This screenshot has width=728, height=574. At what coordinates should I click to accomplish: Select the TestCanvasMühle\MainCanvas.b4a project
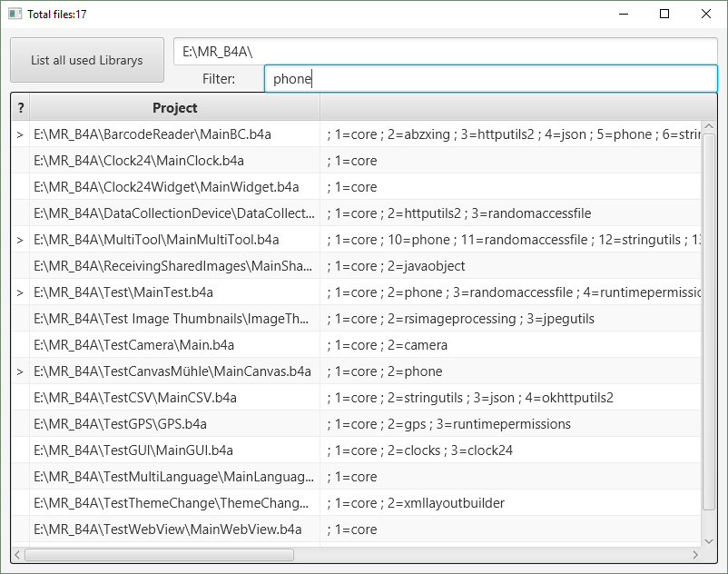175,371
